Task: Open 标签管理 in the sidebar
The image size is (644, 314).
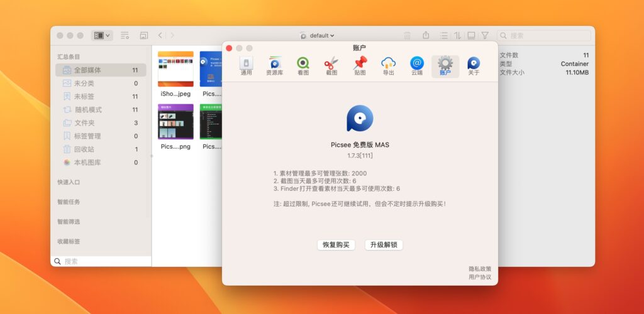Action: (x=101, y=136)
